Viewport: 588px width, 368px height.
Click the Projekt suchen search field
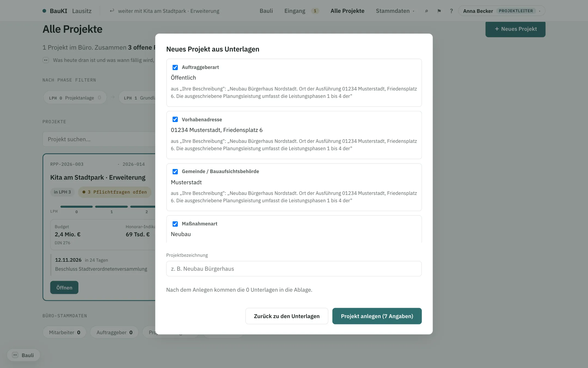99,139
